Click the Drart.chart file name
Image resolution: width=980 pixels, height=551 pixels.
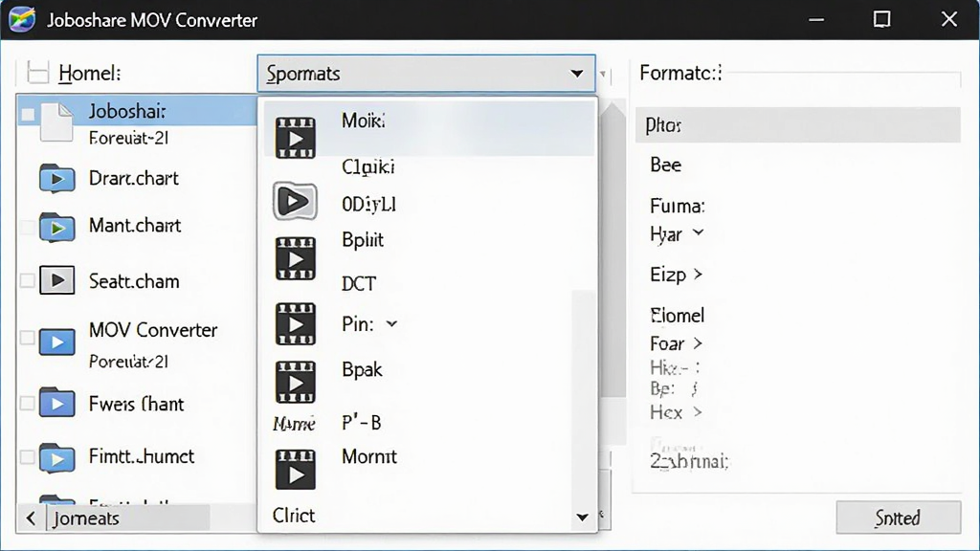[134, 179]
